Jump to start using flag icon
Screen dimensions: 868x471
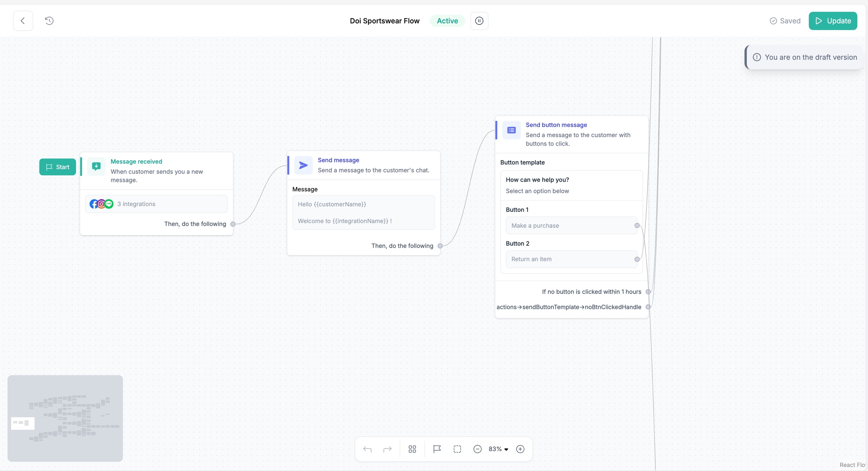point(437,449)
